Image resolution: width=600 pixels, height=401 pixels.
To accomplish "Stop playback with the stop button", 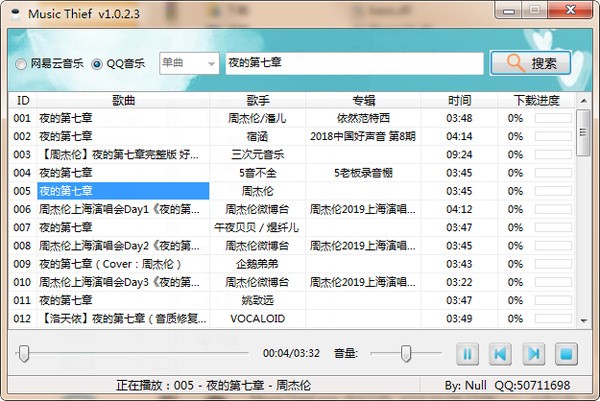I will [x=567, y=353].
